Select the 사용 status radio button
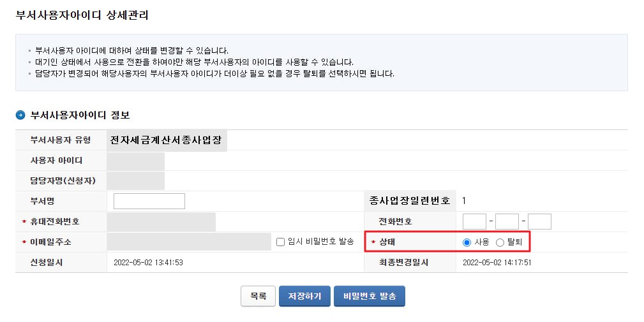Screen dimensions: 644x322 tap(467, 242)
